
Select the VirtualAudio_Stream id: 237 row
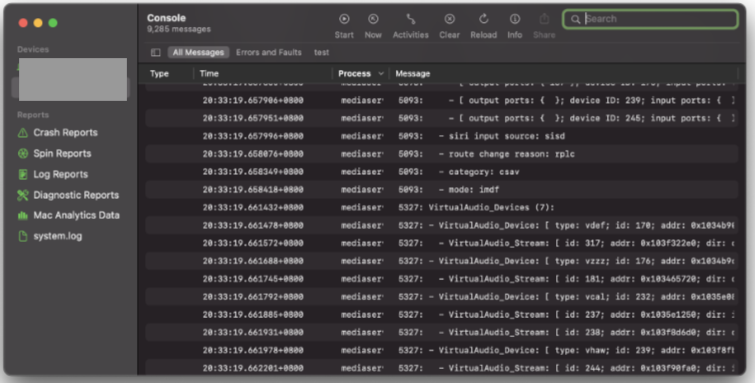442,314
